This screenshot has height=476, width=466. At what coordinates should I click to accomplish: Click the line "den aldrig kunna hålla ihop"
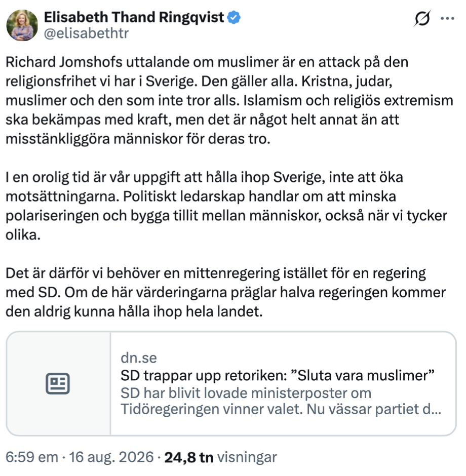pyautogui.click(x=134, y=312)
